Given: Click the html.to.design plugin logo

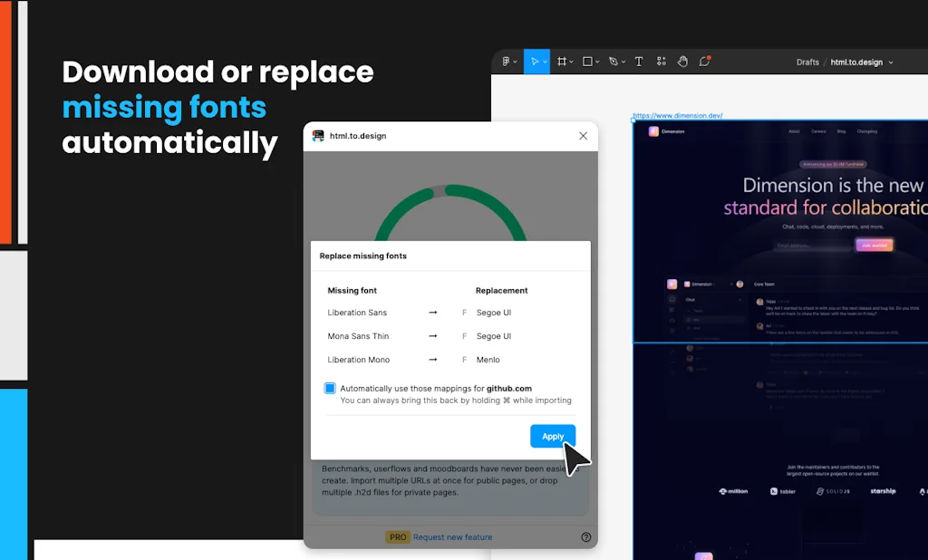Looking at the screenshot, I should pos(319,136).
